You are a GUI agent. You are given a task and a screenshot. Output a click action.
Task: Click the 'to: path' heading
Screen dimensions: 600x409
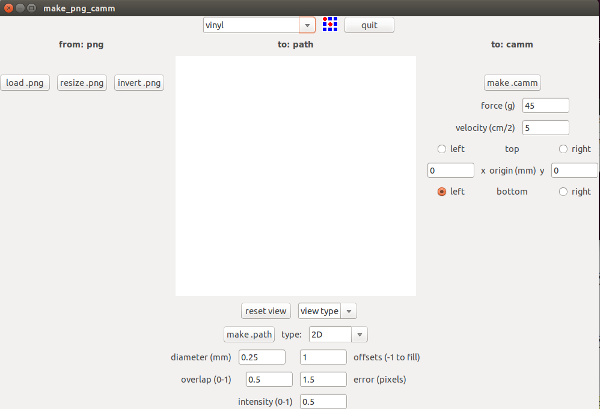(295, 44)
